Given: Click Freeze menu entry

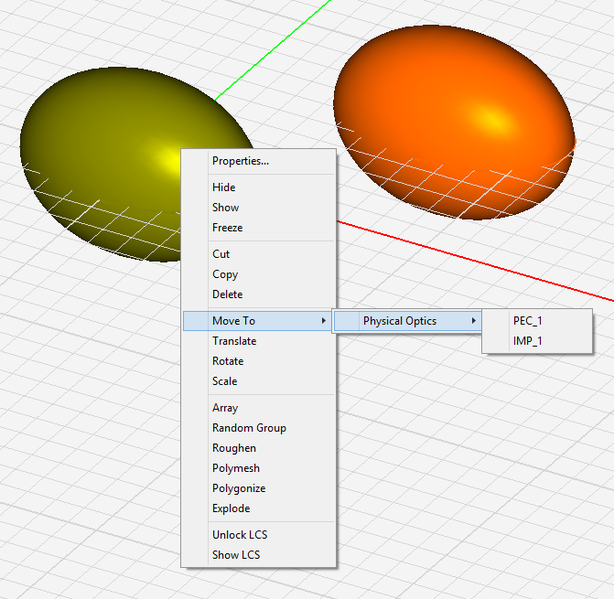Looking at the screenshot, I should 227,228.
